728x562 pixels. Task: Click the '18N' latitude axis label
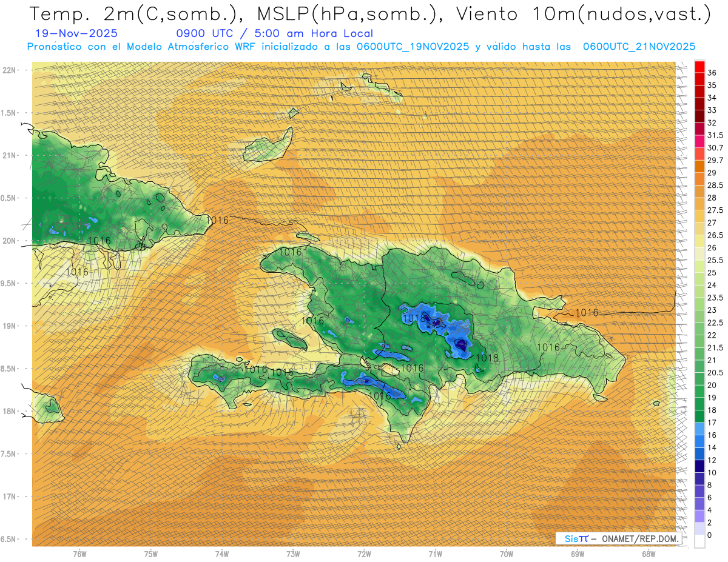9,411
